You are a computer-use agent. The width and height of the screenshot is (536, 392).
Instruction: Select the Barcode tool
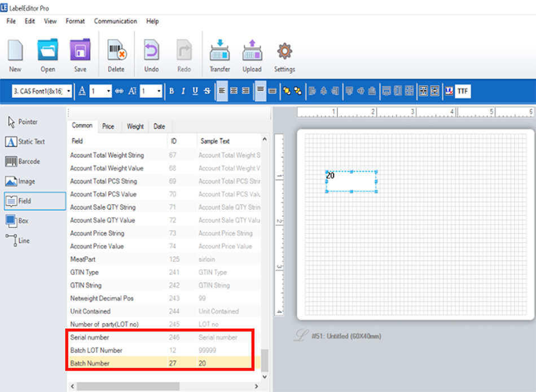click(x=25, y=162)
